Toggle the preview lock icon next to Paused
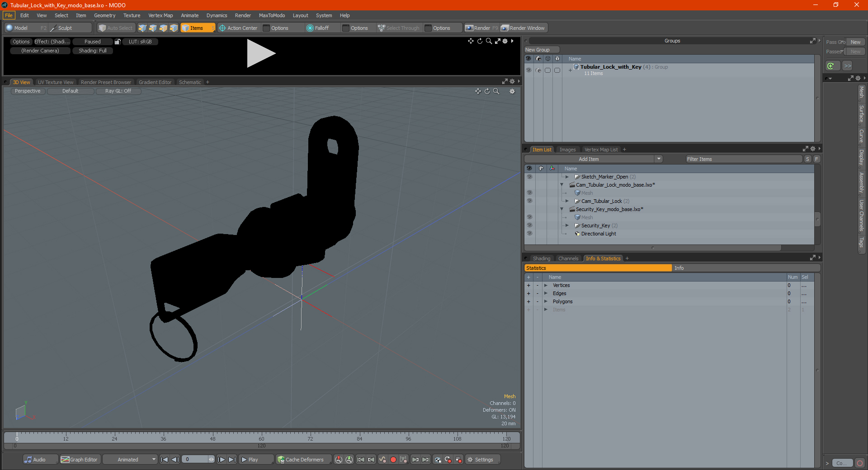The image size is (868, 470). (118, 42)
